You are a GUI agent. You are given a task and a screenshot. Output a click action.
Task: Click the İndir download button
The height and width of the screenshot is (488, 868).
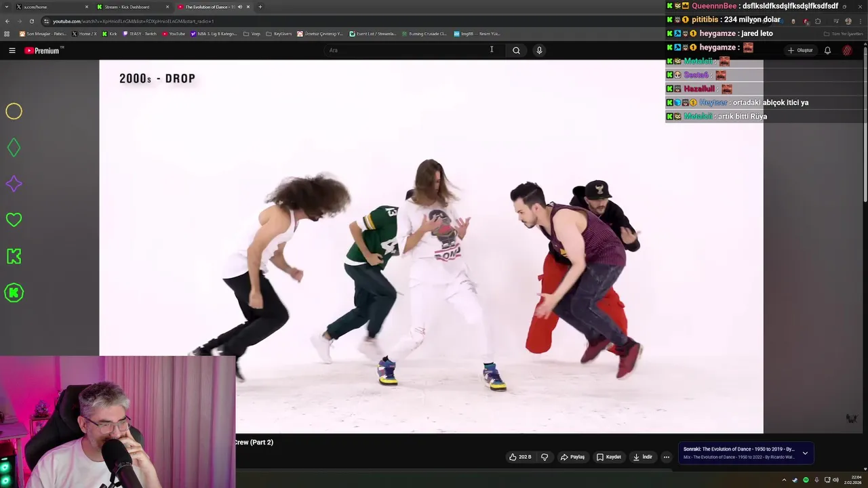(x=643, y=457)
